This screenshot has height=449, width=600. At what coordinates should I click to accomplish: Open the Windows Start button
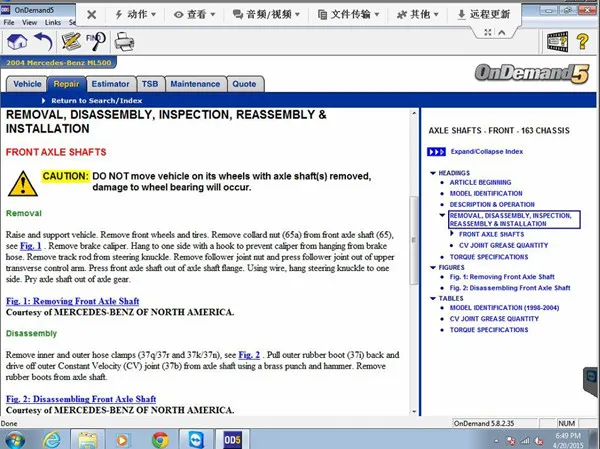pos(15,440)
